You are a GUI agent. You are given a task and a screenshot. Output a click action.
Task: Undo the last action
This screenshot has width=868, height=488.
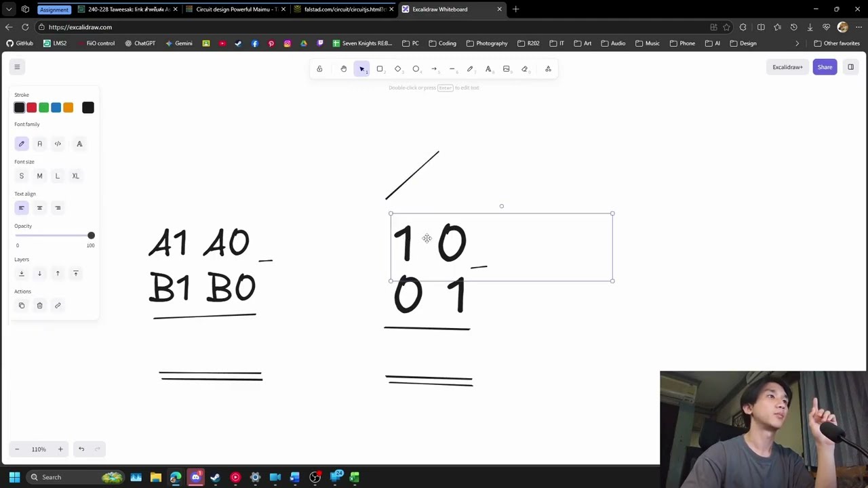click(81, 449)
